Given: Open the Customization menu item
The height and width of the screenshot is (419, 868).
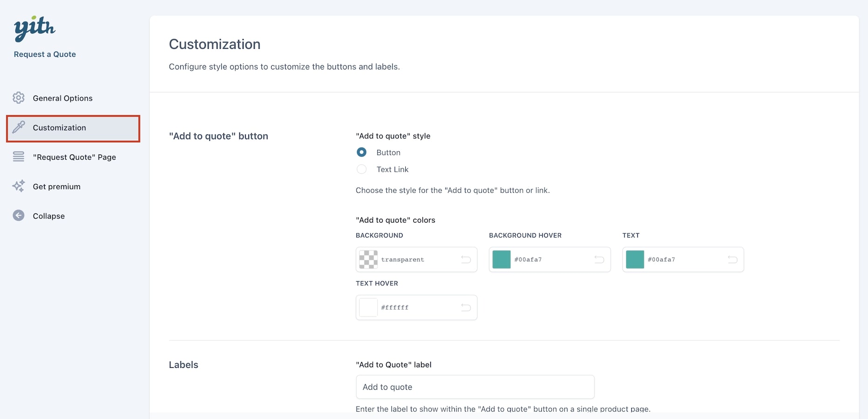Looking at the screenshot, I should (x=73, y=128).
